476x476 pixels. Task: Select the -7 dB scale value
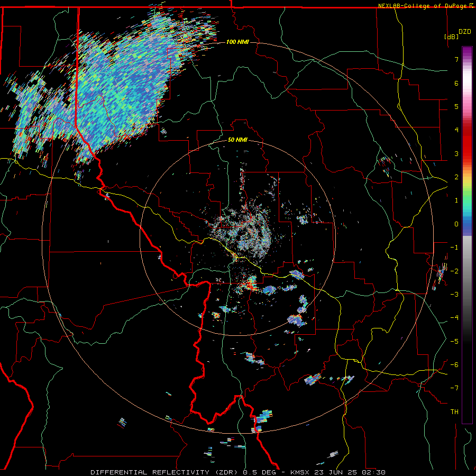[x=454, y=388]
